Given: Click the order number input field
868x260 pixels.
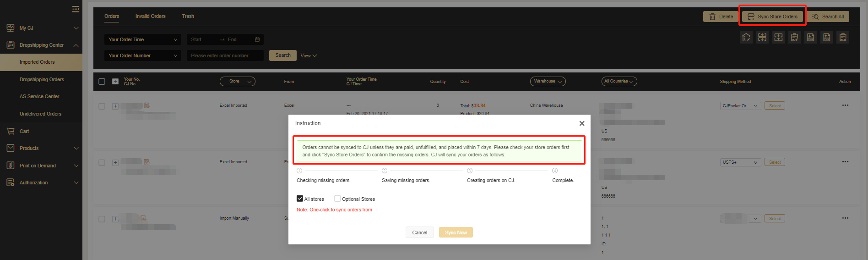Looking at the screenshot, I should pos(225,55).
